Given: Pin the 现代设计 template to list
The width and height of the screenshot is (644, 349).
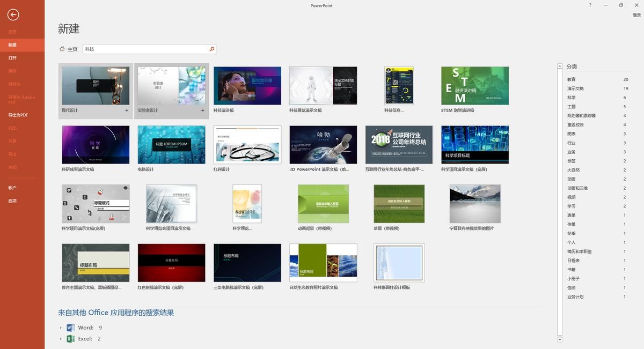Looking at the screenshot, I should point(127,110).
